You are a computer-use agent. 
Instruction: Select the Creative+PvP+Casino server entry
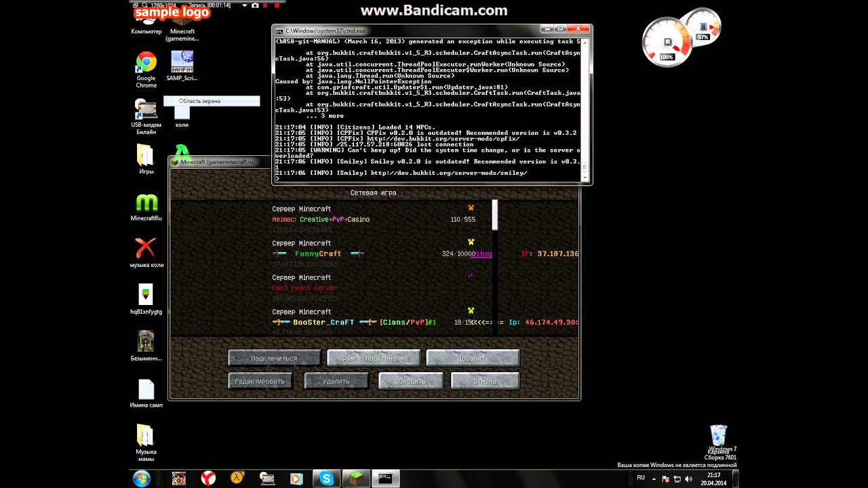[374, 219]
